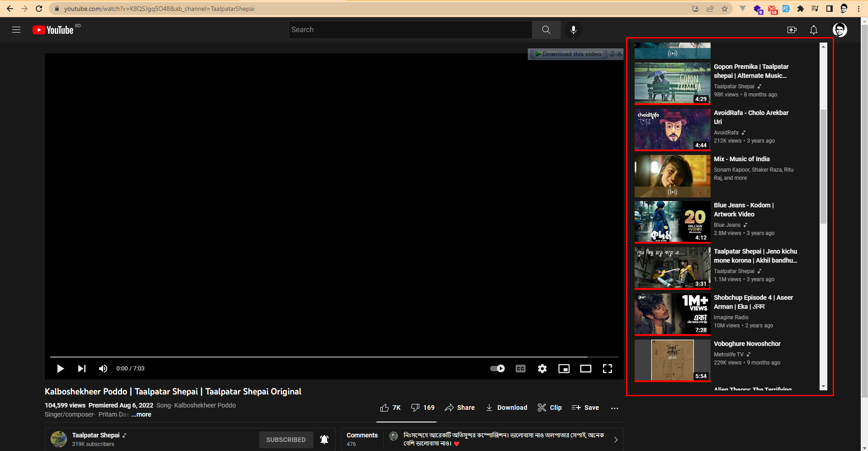Seek on the video progress bar
Viewport: 868px width, 451px height.
334,357
